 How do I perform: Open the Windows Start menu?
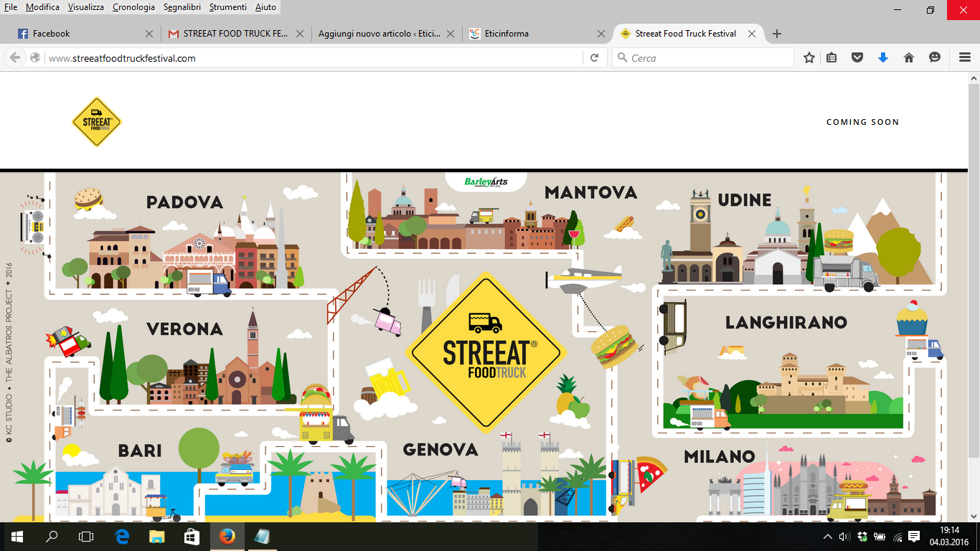click(17, 536)
